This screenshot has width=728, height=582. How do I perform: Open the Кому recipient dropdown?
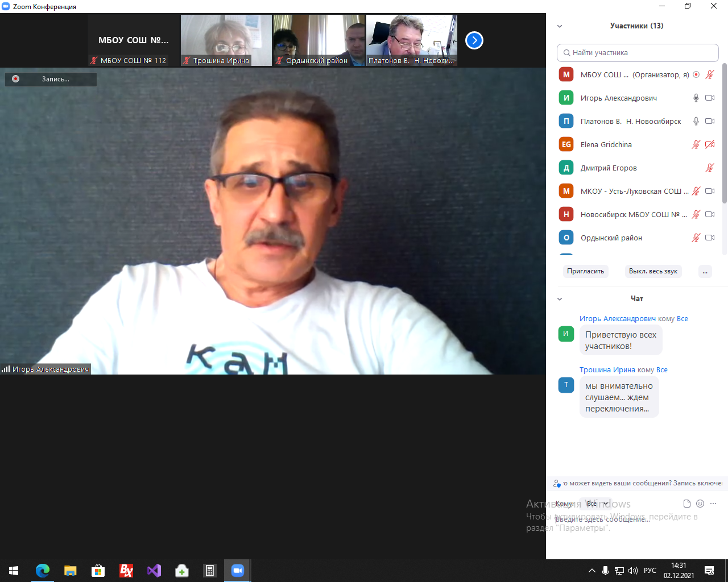597,504
